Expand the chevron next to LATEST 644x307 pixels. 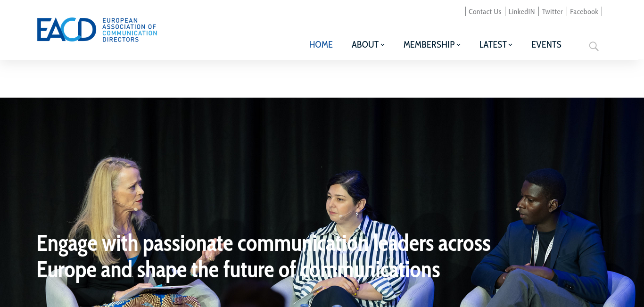[510, 45]
